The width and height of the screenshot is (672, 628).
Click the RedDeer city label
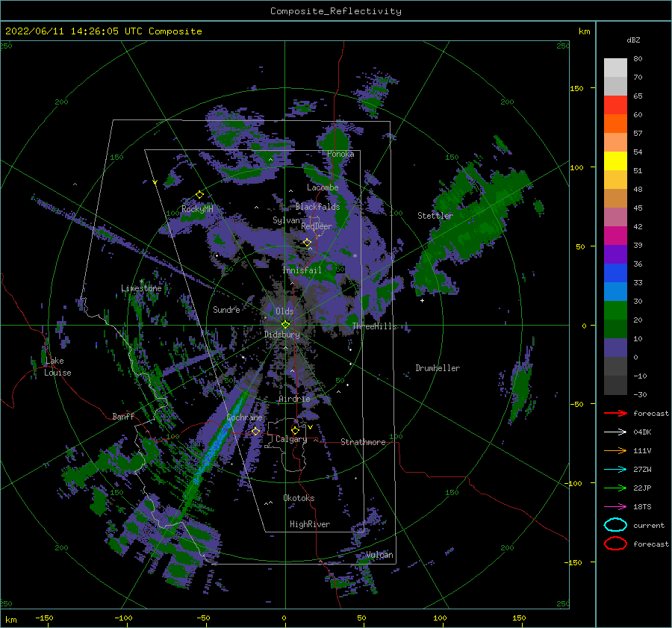tap(317, 226)
